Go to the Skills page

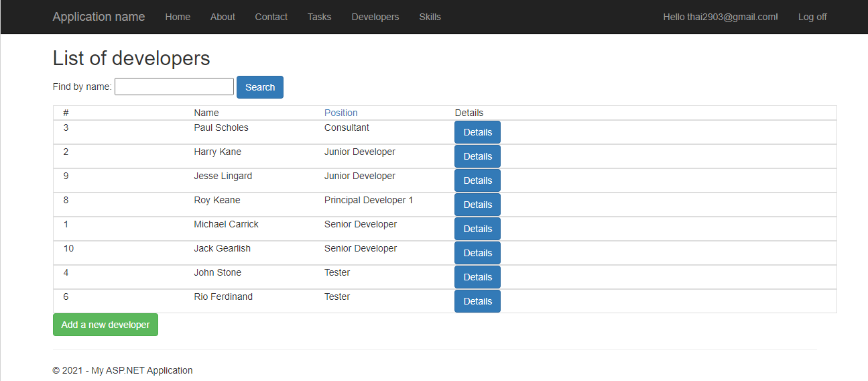430,17
